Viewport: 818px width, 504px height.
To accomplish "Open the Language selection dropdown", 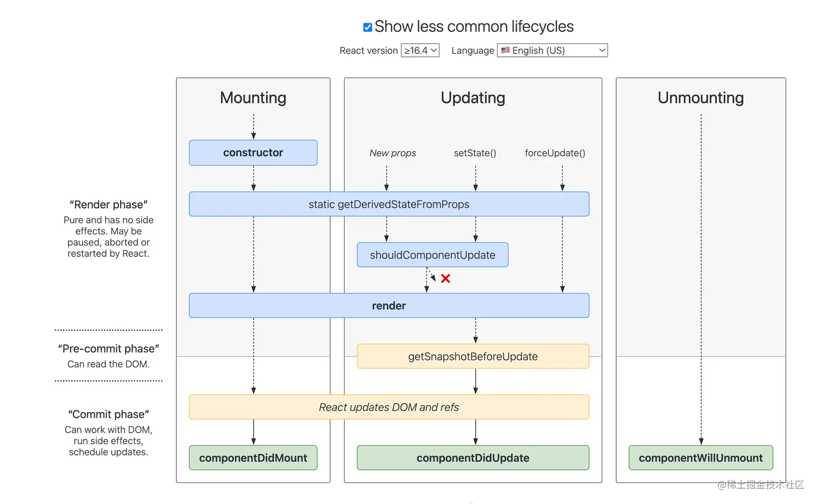I will (x=552, y=50).
